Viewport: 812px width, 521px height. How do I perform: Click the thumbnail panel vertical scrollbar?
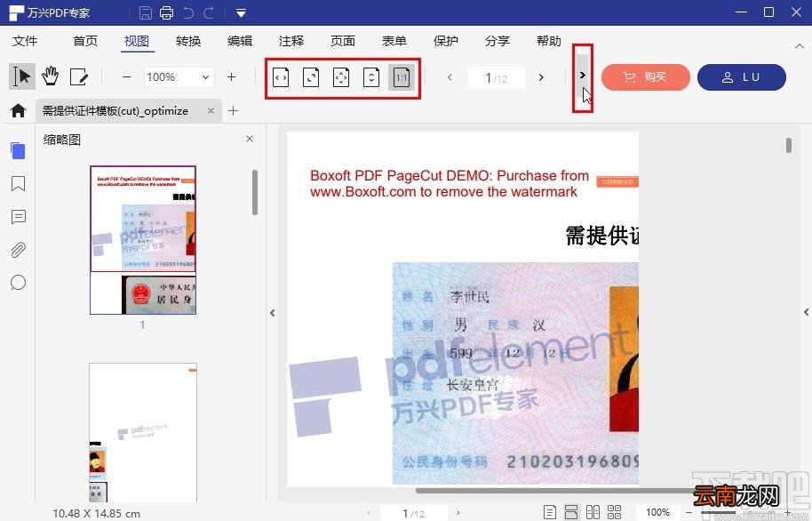click(255, 192)
